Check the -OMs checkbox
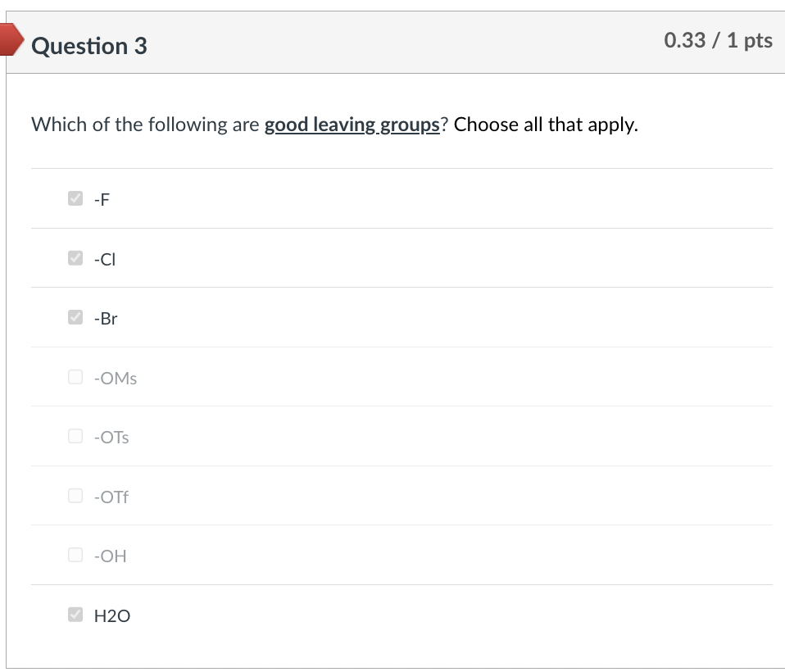This screenshot has width=785, height=672. coord(75,376)
